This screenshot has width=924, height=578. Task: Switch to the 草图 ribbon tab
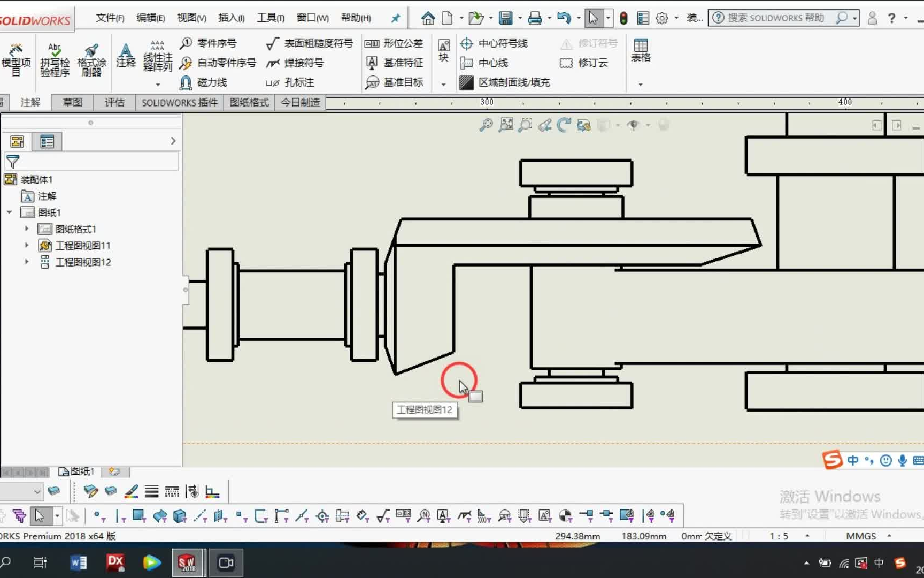72,102
